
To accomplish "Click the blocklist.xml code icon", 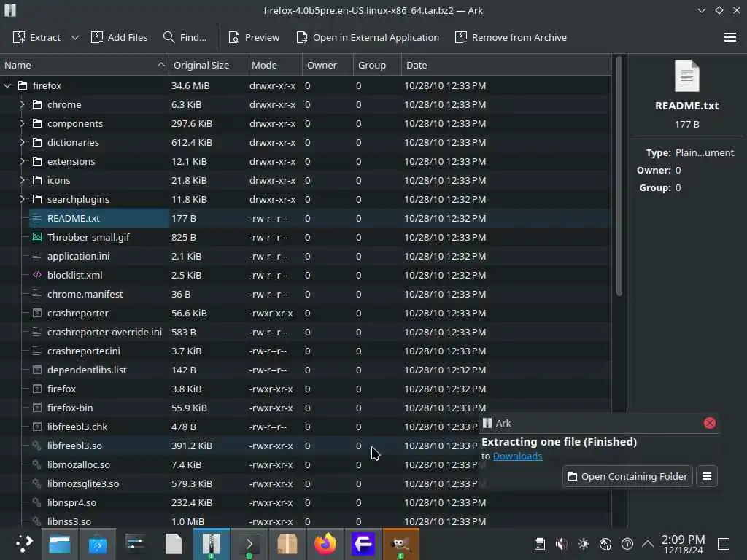I will pyautogui.click(x=37, y=275).
